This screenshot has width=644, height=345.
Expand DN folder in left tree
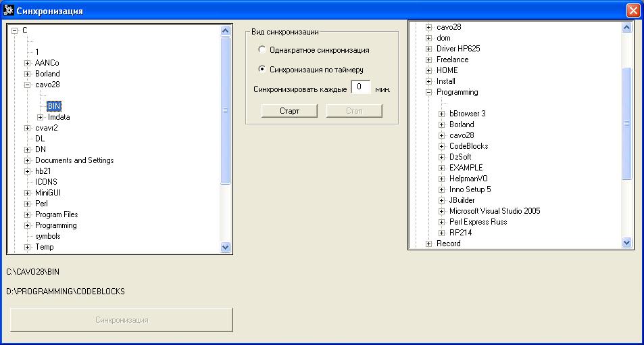coord(28,149)
